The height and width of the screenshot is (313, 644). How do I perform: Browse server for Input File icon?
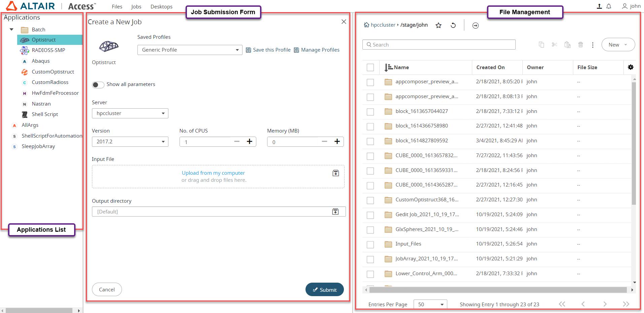tap(336, 173)
